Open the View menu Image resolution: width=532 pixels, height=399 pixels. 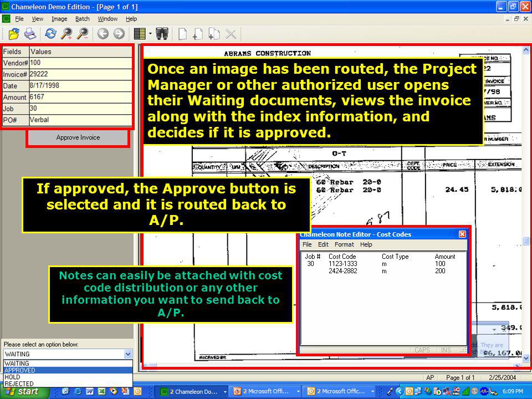tap(37, 19)
